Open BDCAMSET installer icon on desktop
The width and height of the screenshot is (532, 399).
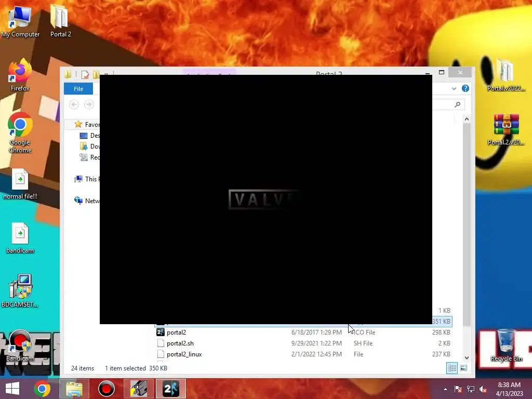point(20,291)
